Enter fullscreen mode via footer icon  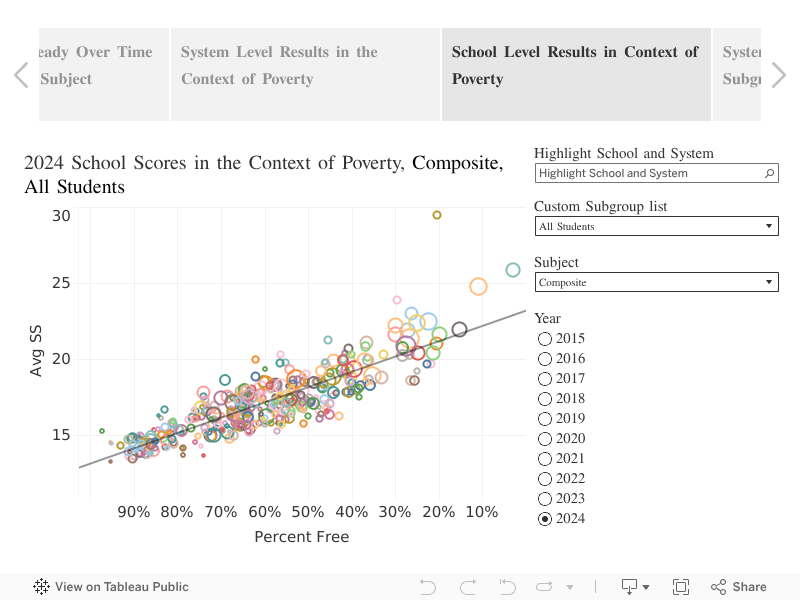(681, 587)
